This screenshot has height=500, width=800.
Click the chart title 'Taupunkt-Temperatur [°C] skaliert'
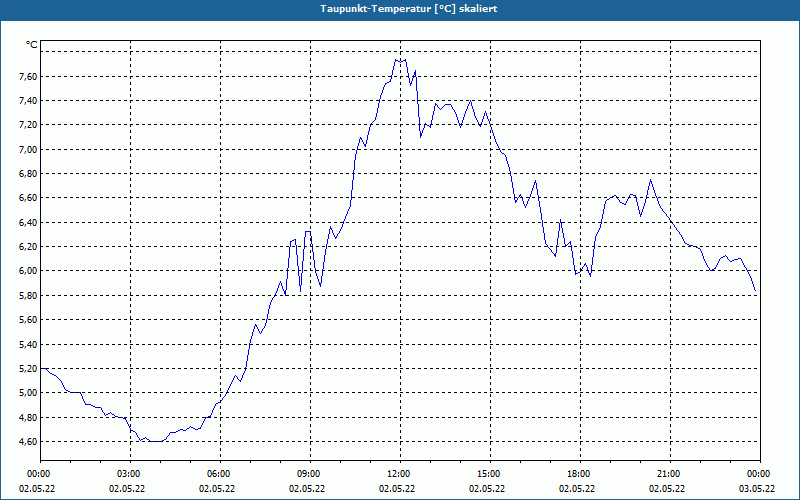(409, 9)
